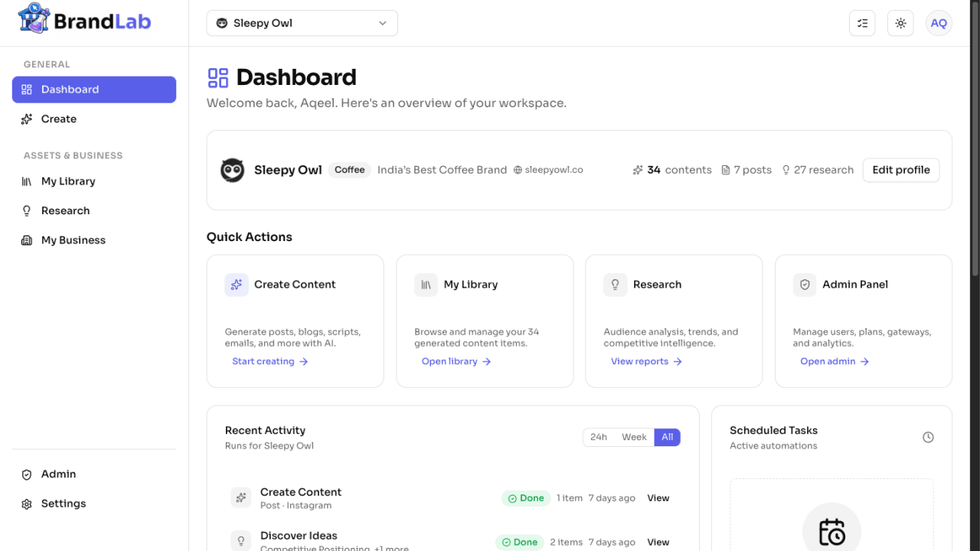The width and height of the screenshot is (980, 551).
Task: Click the BrandLab logo icon
Action: coord(34,18)
